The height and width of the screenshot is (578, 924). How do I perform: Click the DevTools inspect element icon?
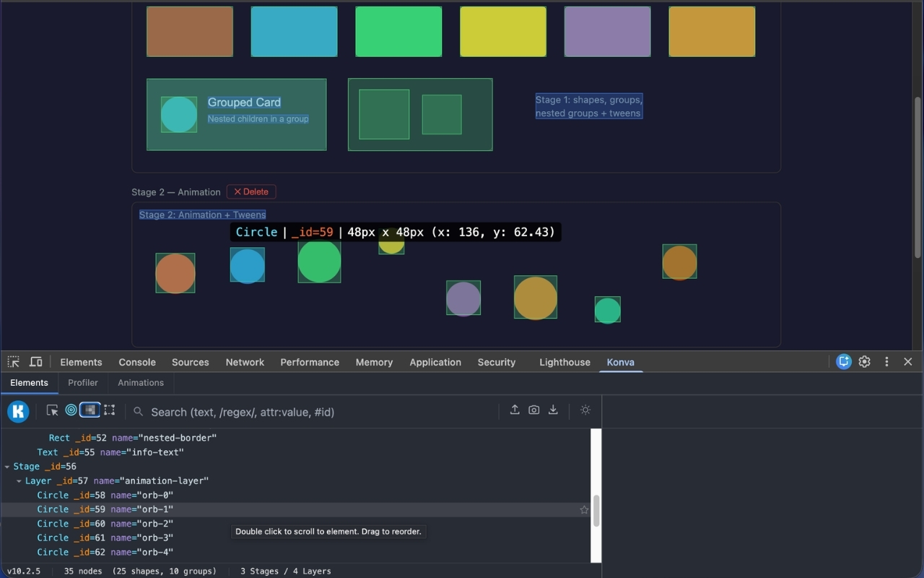[x=14, y=362]
